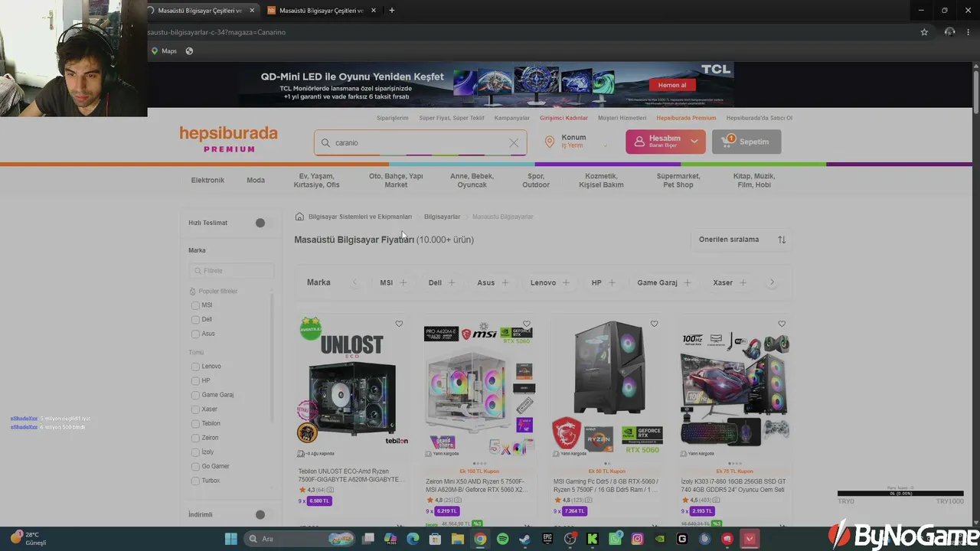The height and width of the screenshot is (551, 980).
Task: Click the caranio search input field
Action: click(x=420, y=142)
